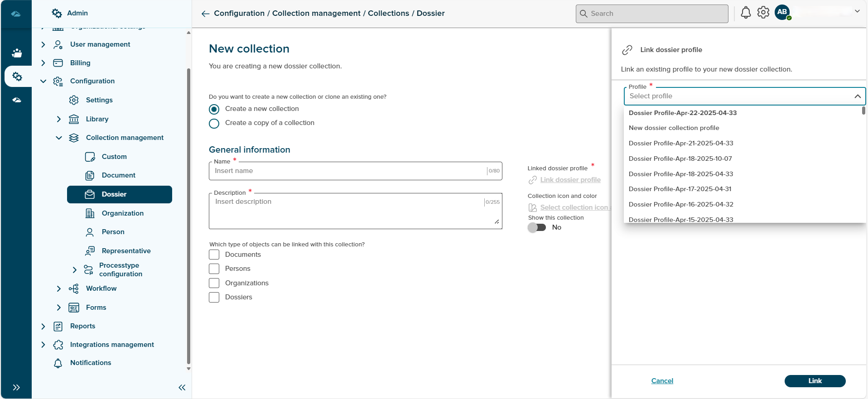Choose 'New dossier collection profile' from list

[674, 128]
